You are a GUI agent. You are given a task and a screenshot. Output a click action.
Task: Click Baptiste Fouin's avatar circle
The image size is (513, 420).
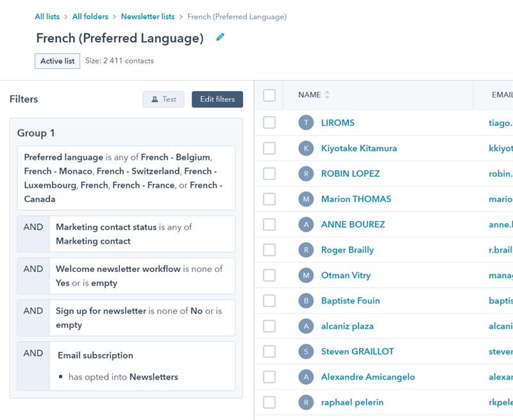pos(306,301)
